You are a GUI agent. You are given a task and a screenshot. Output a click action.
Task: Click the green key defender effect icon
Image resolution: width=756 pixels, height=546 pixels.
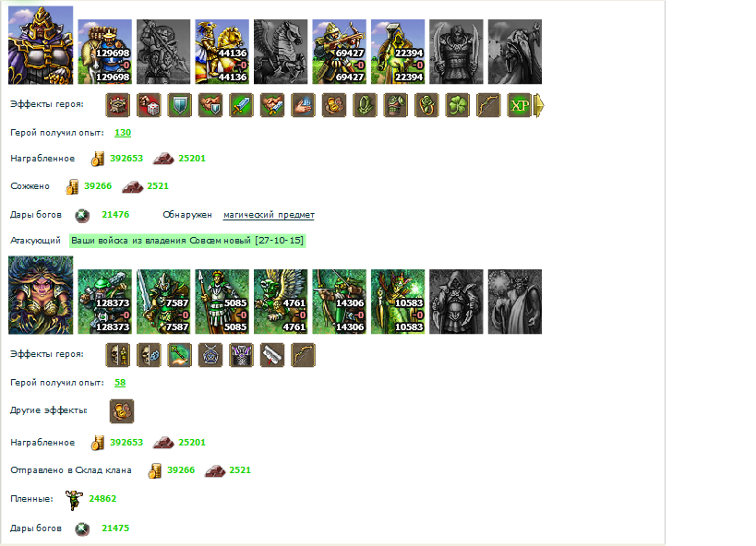click(179, 355)
